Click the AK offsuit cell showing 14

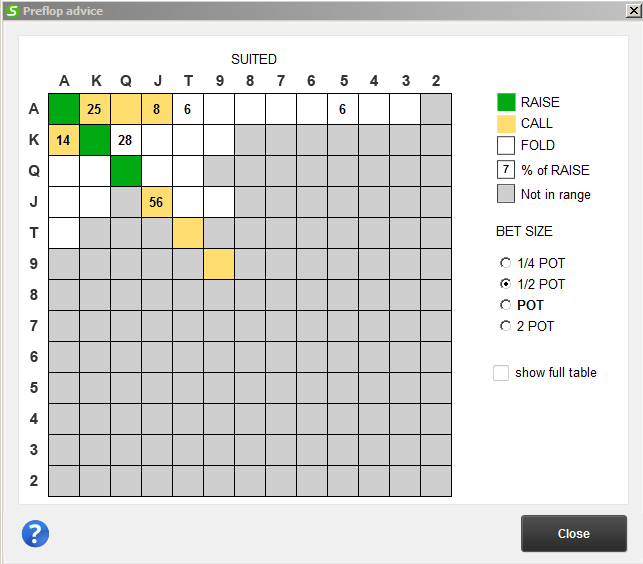click(x=64, y=140)
